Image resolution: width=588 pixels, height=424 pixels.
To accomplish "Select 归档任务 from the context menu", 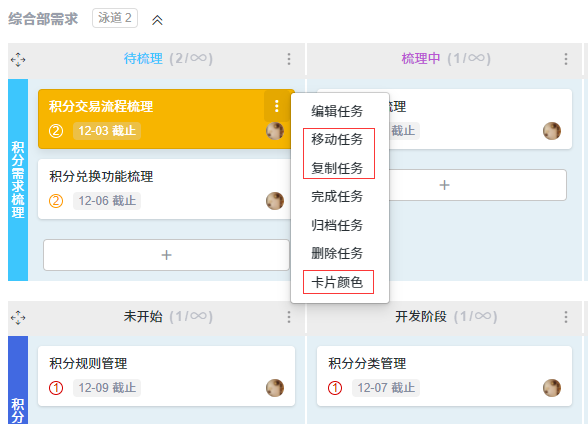I will [x=337, y=225].
